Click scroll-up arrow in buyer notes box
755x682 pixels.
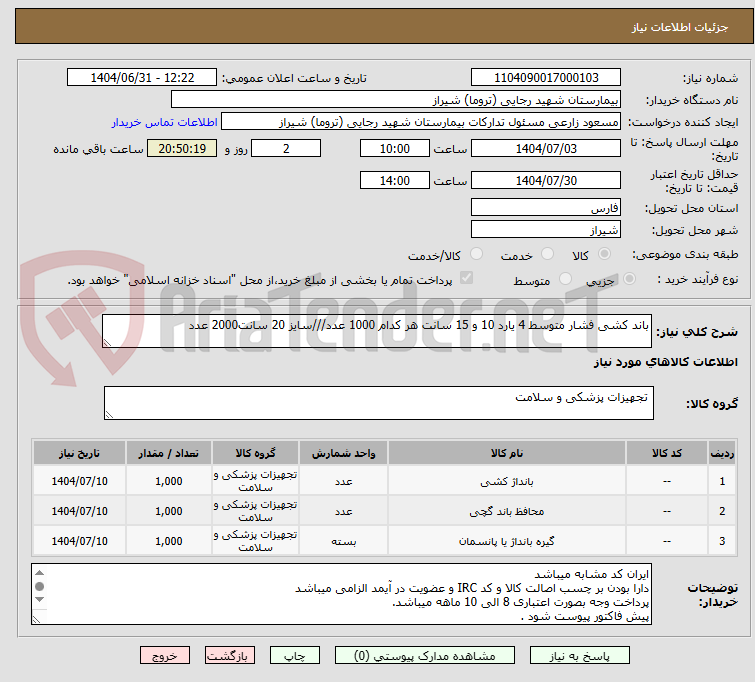(40, 574)
